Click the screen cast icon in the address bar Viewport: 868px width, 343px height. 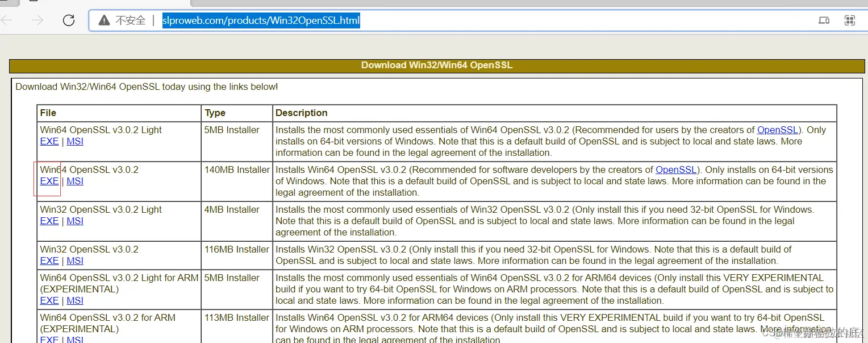tap(824, 20)
